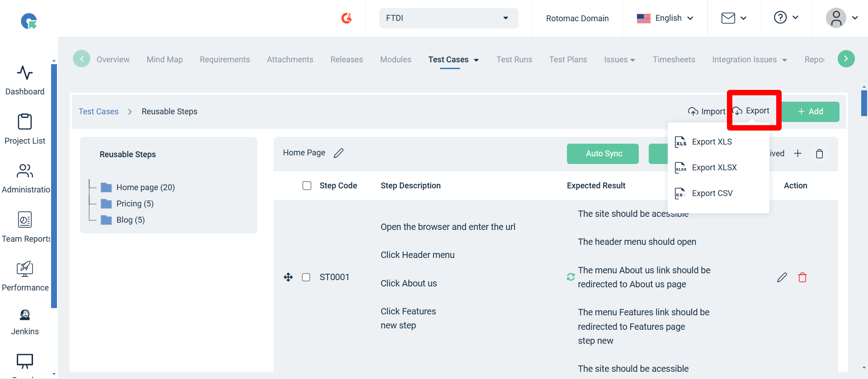Click the page vertical scrollbar
The width and height of the screenshot is (868, 379).
[864, 103]
